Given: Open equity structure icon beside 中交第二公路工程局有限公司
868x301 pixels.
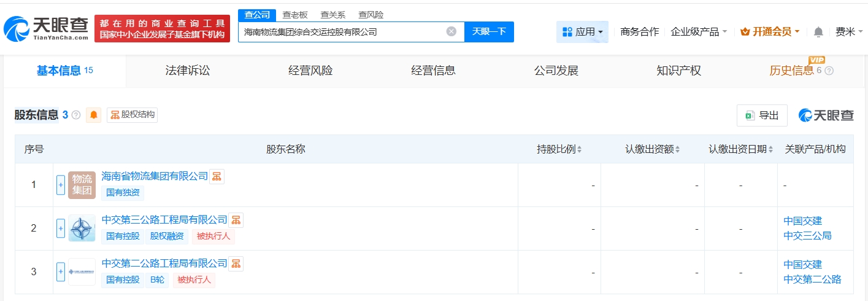Looking at the screenshot, I should 236,264.
